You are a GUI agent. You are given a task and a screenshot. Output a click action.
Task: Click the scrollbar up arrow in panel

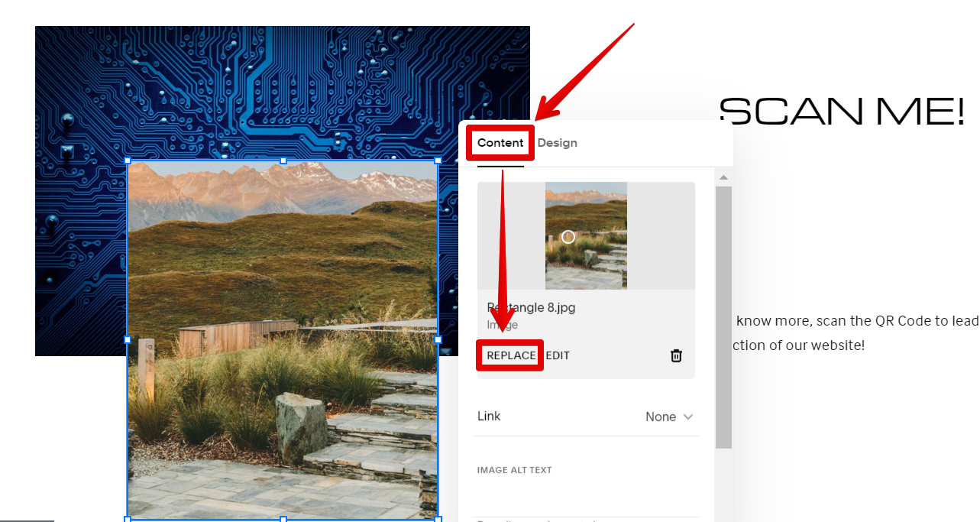[x=723, y=177]
